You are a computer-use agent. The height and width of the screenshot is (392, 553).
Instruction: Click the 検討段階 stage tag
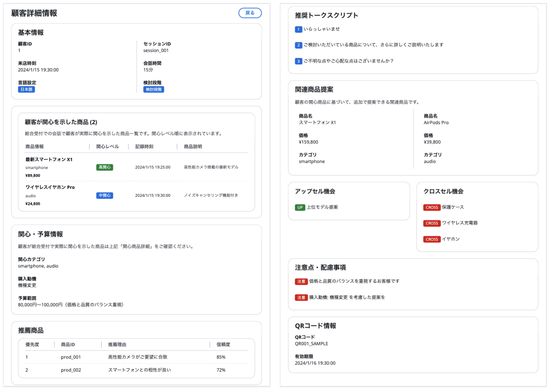tap(153, 90)
